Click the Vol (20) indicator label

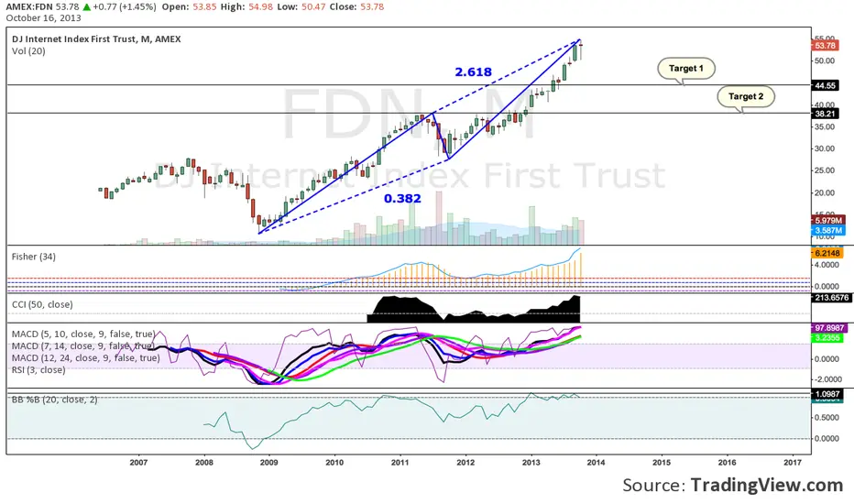pyautogui.click(x=29, y=51)
